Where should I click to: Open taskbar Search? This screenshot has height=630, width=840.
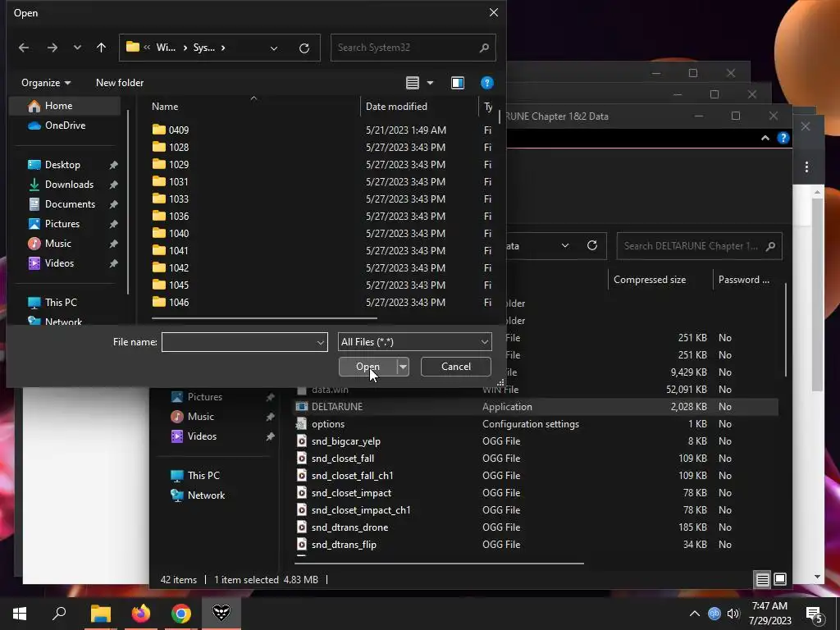59,614
